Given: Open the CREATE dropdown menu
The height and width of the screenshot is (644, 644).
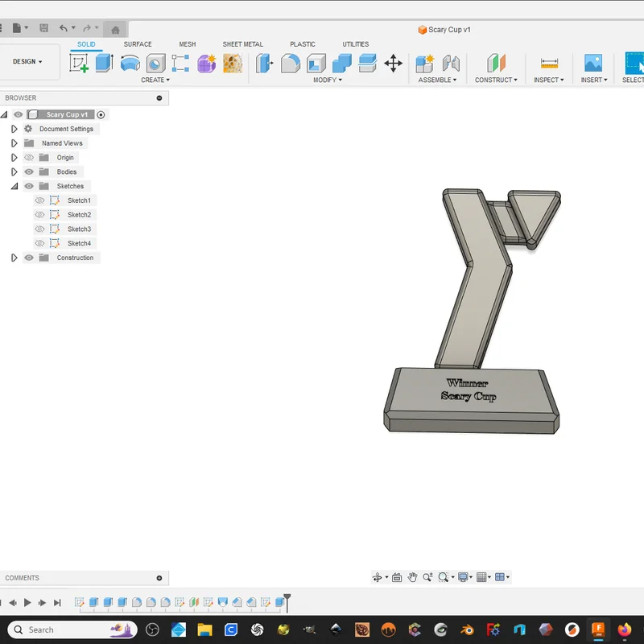Looking at the screenshot, I should [155, 80].
